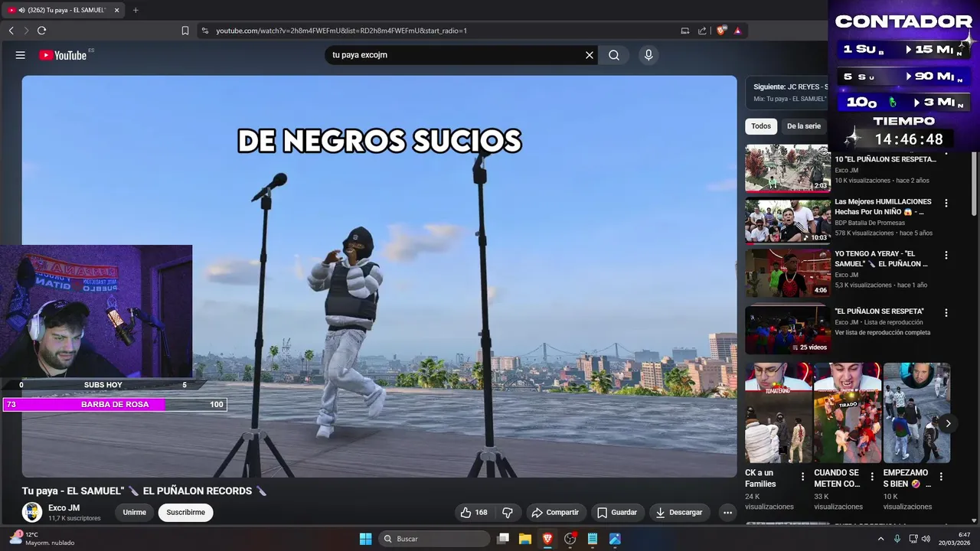Viewport: 980px width, 551px height.
Task: Click the video player to pause
Action: (379, 276)
